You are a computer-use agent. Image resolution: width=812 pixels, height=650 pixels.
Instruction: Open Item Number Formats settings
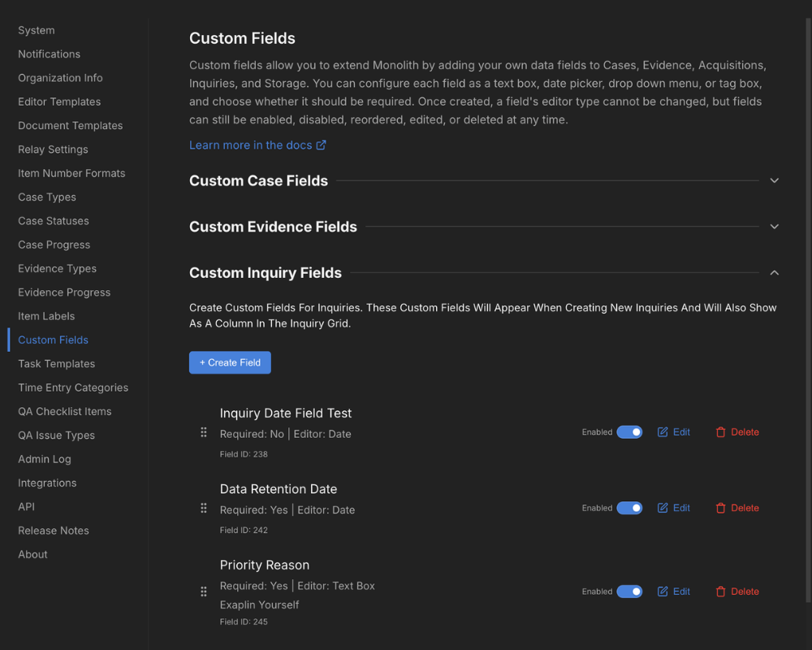click(x=71, y=173)
